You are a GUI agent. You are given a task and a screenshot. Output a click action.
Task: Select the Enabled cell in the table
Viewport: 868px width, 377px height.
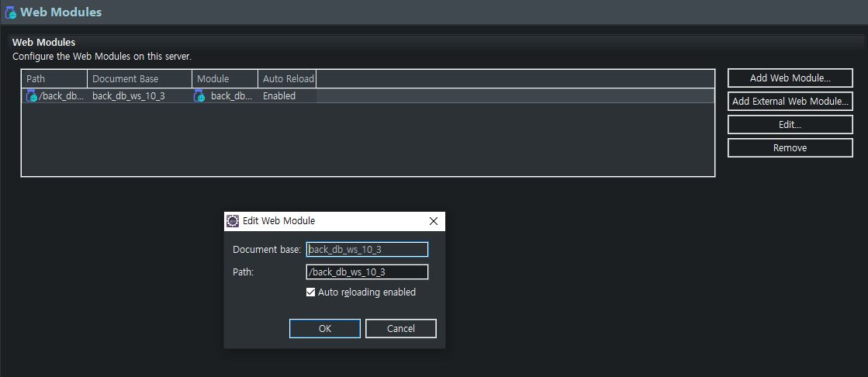click(x=287, y=95)
